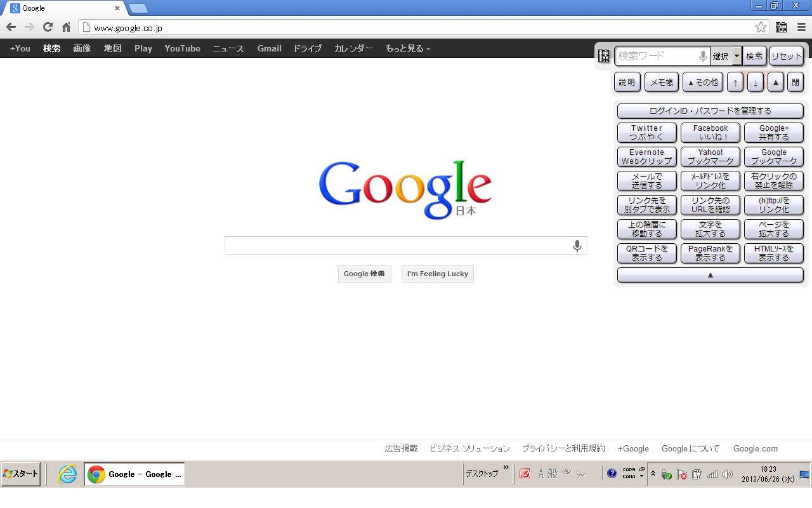
Task: Click the リセット button
Action: point(787,56)
